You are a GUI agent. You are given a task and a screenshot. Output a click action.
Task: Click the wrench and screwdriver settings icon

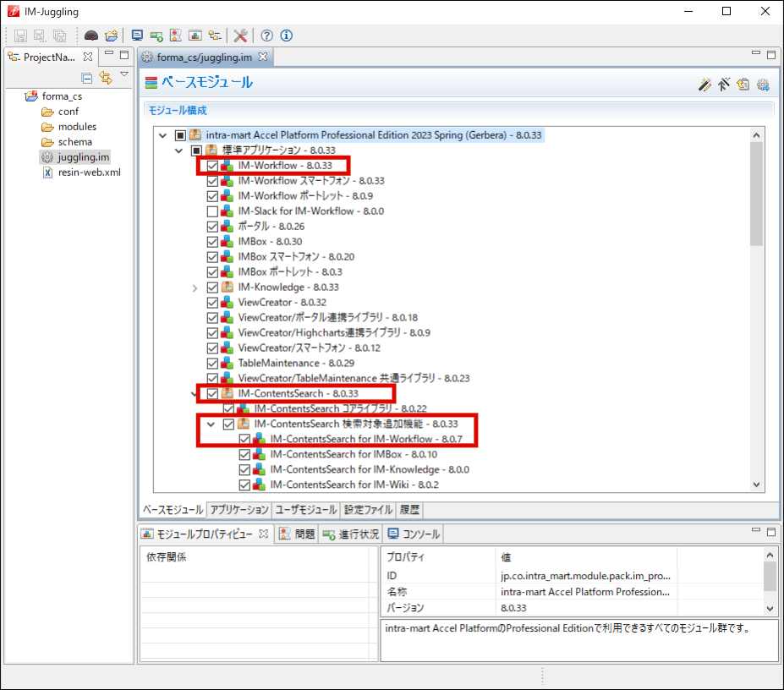click(x=240, y=36)
